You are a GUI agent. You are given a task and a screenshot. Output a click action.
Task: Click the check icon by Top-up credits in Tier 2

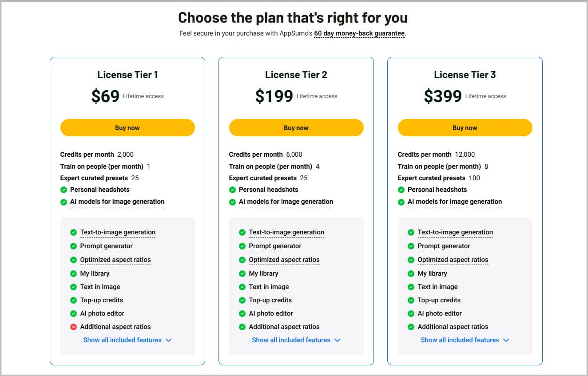coord(242,300)
